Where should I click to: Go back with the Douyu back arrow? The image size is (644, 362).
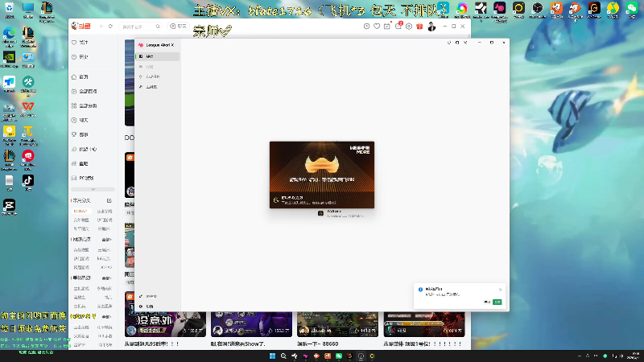coord(101,27)
